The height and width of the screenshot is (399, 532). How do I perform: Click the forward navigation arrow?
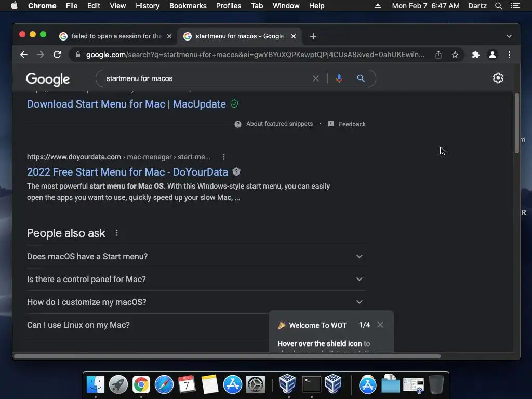(41, 55)
